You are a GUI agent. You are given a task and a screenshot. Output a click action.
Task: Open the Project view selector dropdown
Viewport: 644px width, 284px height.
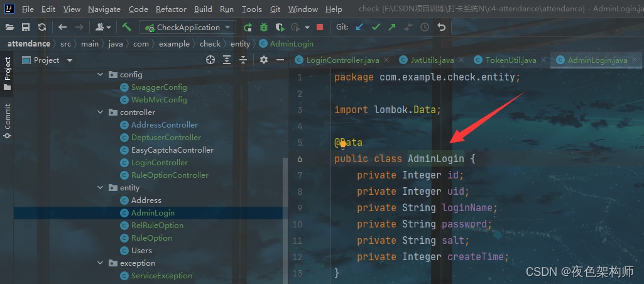pyautogui.click(x=69, y=60)
